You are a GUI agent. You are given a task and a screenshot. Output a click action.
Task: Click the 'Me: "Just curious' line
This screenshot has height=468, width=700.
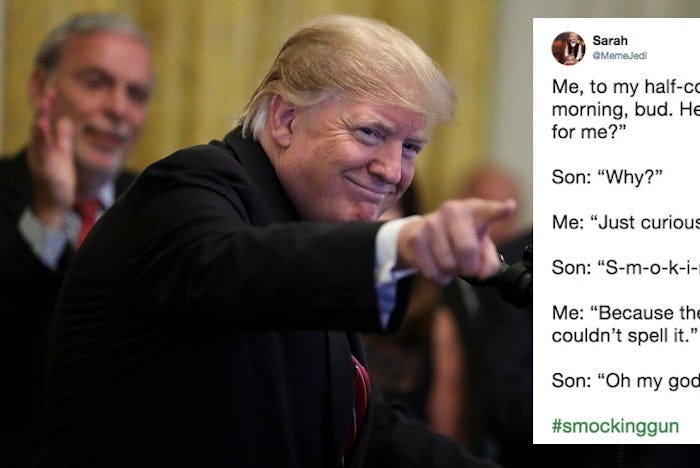tap(625, 222)
